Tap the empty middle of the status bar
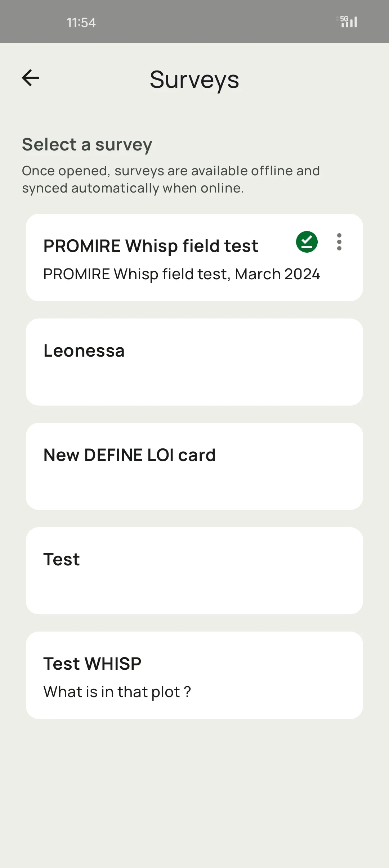Image resolution: width=389 pixels, height=868 pixels. (x=209, y=22)
